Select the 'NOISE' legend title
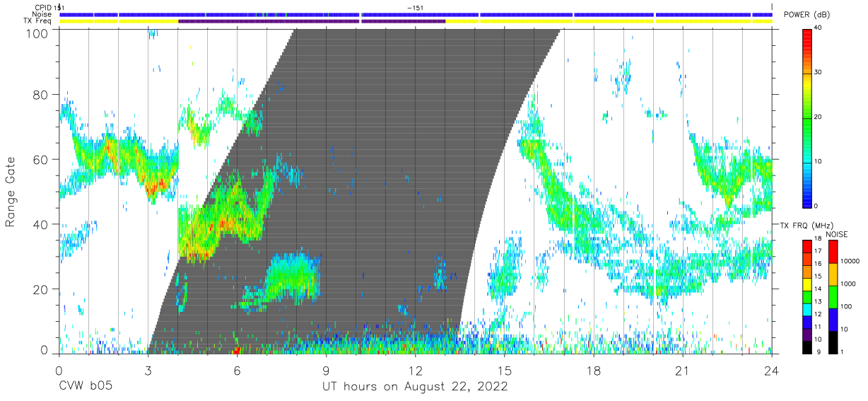The height and width of the screenshot is (401, 868). click(x=836, y=234)
